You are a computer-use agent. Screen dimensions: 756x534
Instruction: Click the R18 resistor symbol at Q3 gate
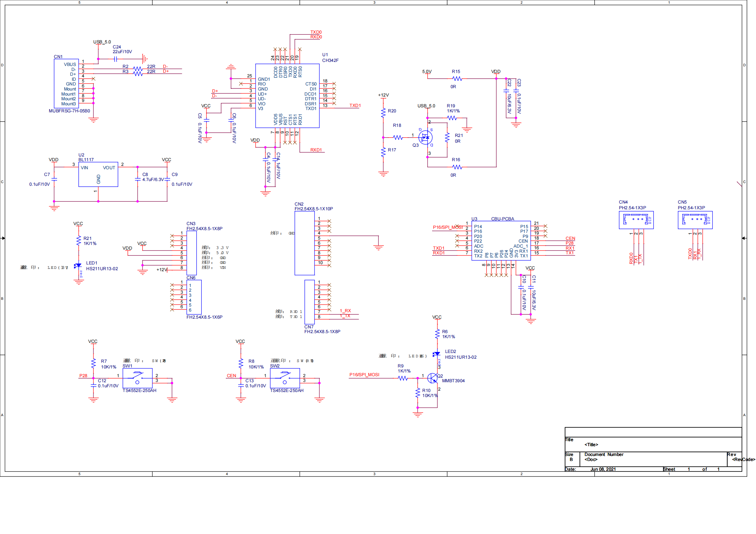398,137
